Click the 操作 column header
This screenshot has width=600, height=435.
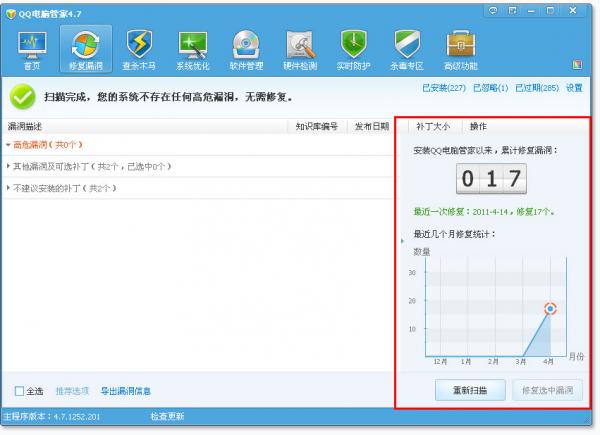point(478,126)
